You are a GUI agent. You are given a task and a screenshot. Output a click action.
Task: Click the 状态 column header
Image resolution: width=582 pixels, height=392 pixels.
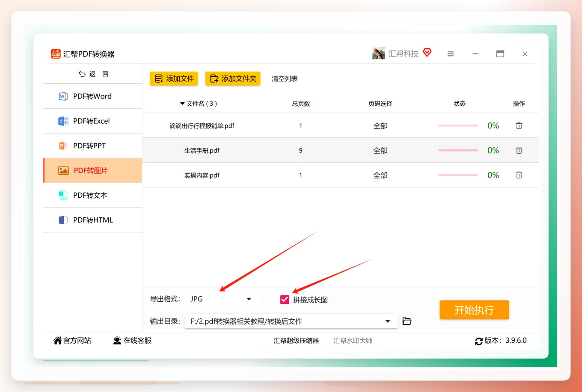click(x=459, y=104)
